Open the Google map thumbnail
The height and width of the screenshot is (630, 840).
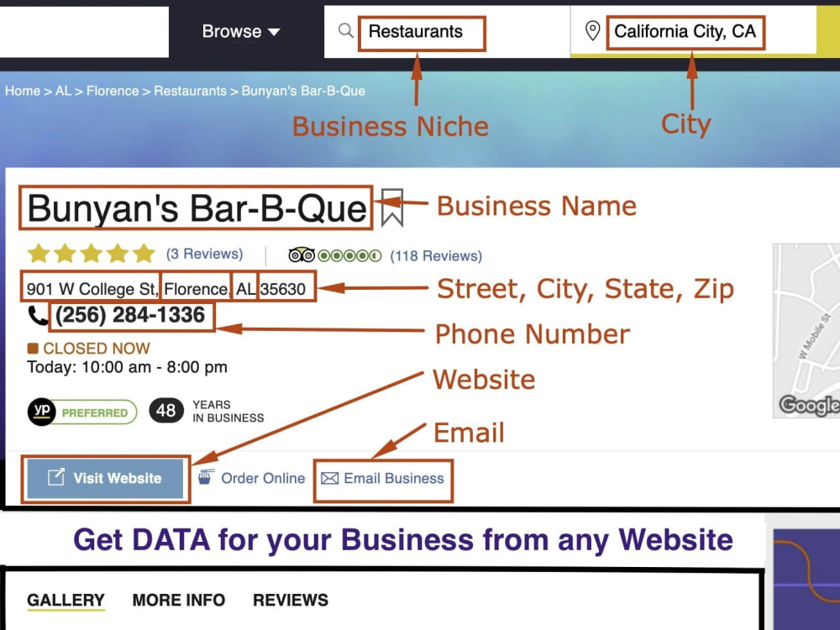806,330
